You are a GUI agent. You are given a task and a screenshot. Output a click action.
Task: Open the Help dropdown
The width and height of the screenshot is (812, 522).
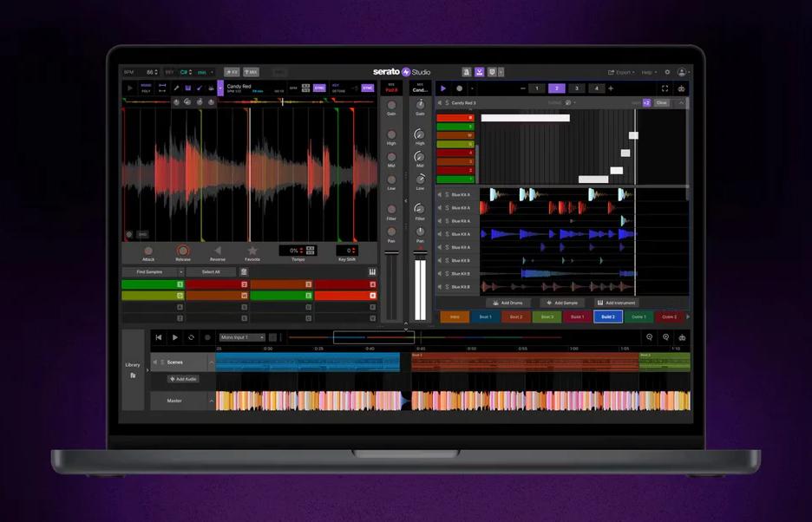click(x=649, y=72)
